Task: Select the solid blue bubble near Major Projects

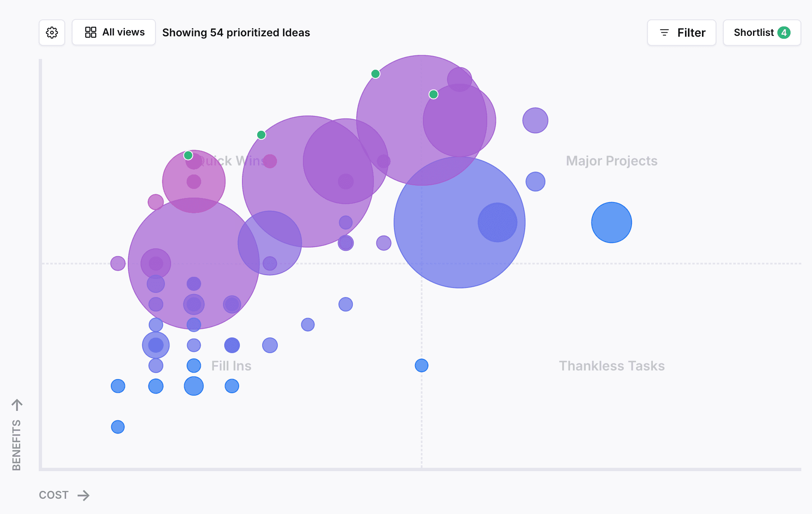Action: pos(612,222)
